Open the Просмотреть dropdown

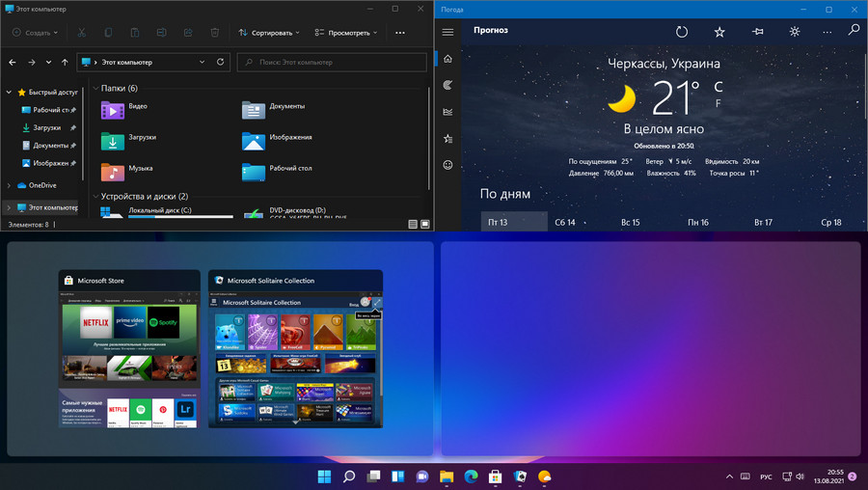coord(346,33)
